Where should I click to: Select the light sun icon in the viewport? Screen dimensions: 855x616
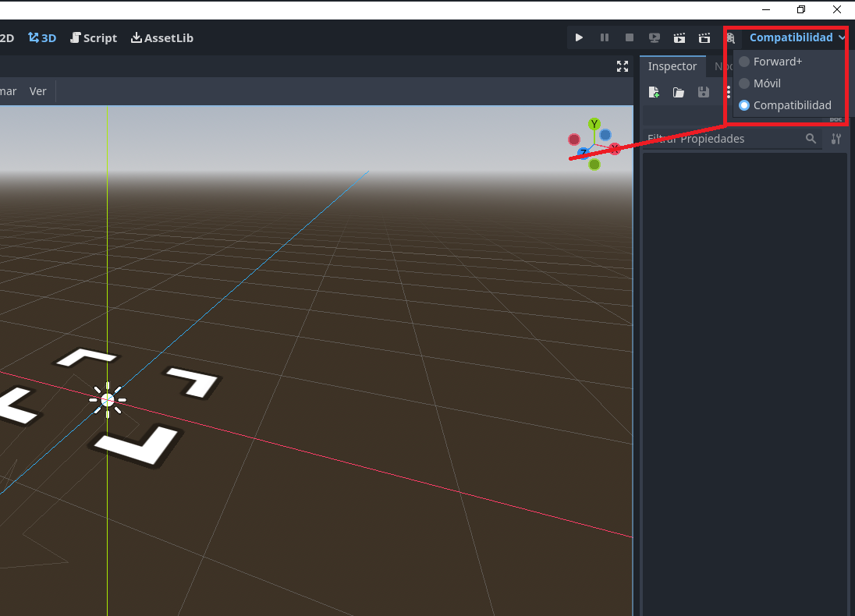(108, 400)
